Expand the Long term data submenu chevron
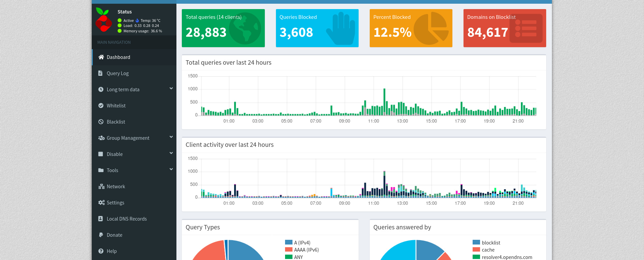The width and height of the screenshot is (644, 260). click(x=171, y=89)
